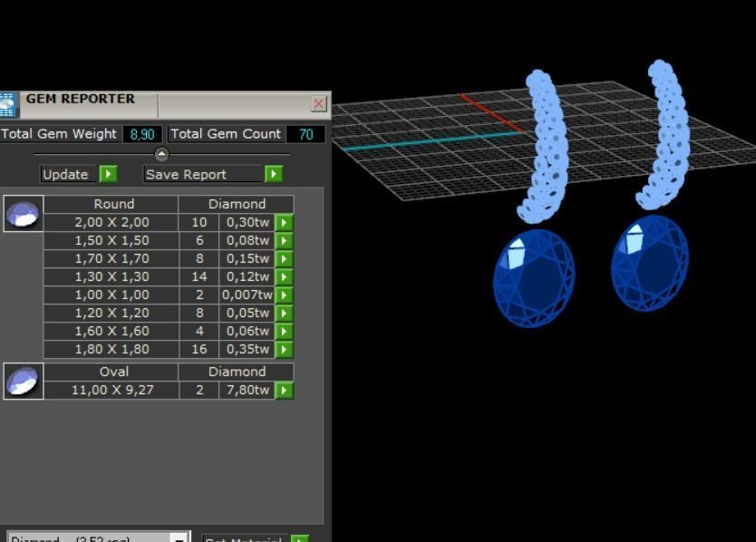Click green arrow for 11,00 X 9,27 oval row
756x542 pixels.
[x=285, y=390]
